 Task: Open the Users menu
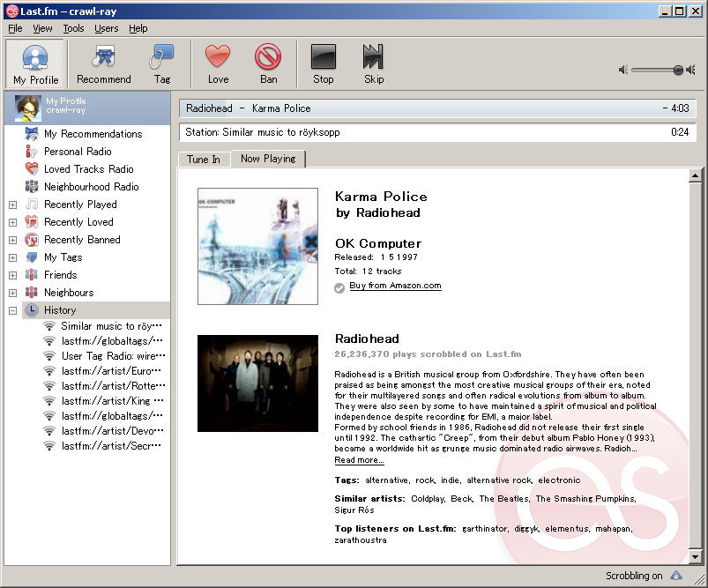[106, 28]
